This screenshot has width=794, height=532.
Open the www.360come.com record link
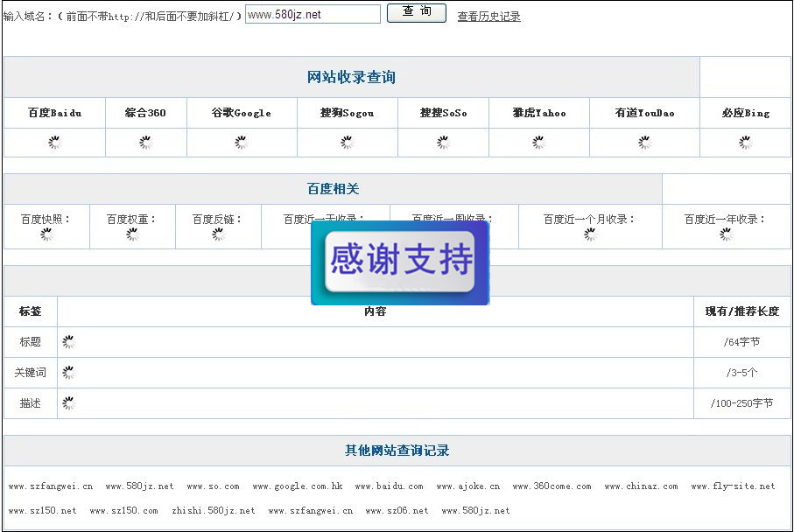[x=552, y=486]
